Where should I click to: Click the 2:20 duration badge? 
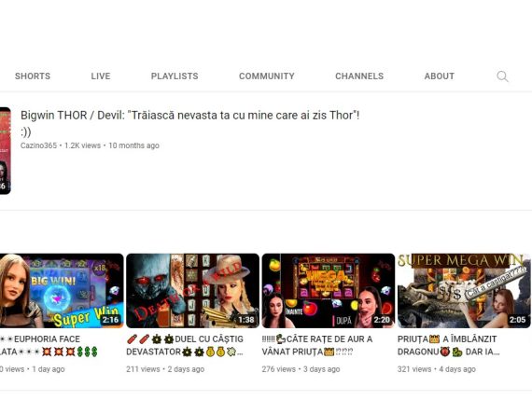click(x=382, y=320)
